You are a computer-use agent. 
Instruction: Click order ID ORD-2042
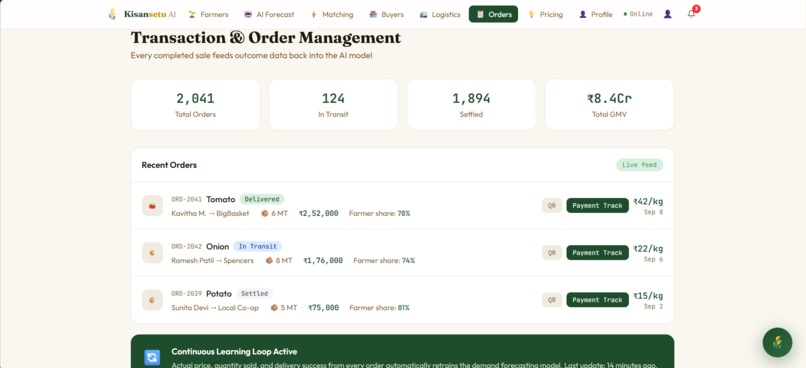187,247
